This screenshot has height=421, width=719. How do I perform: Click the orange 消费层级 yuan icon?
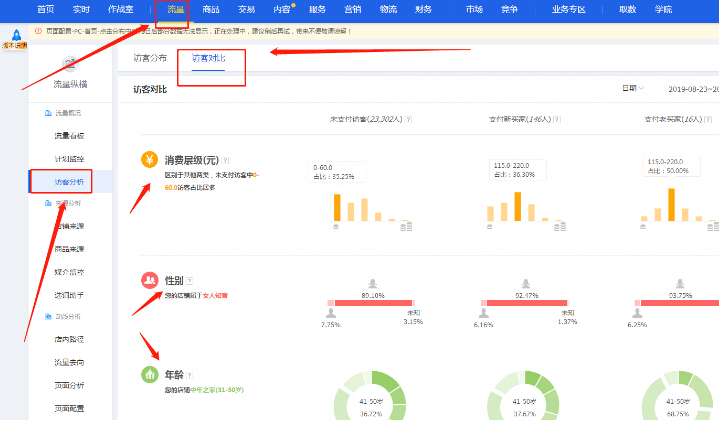point(149,160)
